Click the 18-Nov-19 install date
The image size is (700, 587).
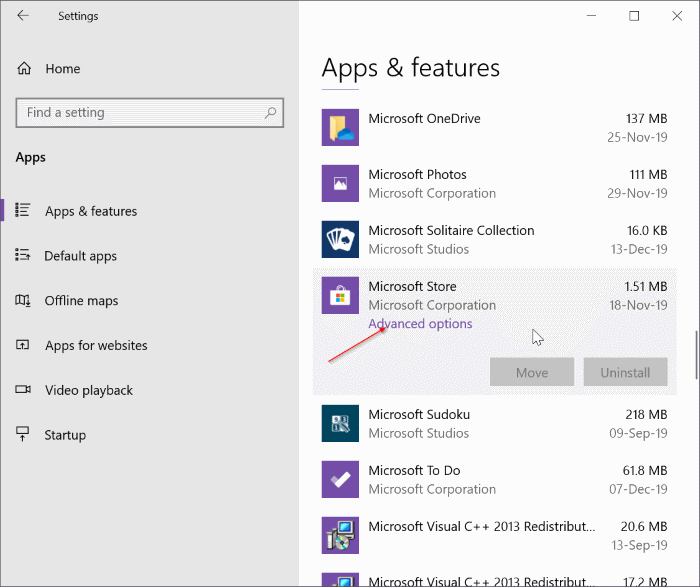[638, 305]
